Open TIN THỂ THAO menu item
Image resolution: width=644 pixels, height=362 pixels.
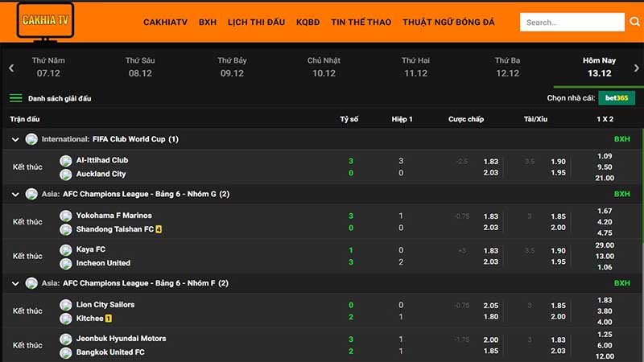click(x=361, y=23)
